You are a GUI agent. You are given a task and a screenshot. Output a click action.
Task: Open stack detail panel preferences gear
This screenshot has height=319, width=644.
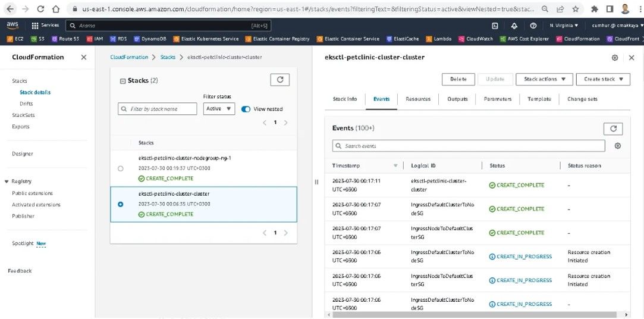coord(615,58)
